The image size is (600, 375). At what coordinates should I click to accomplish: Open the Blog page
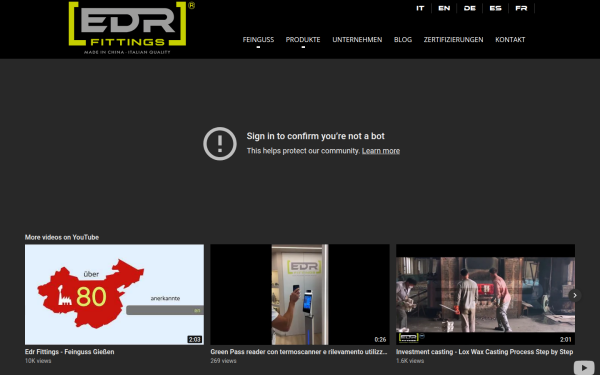coord(403,39)
